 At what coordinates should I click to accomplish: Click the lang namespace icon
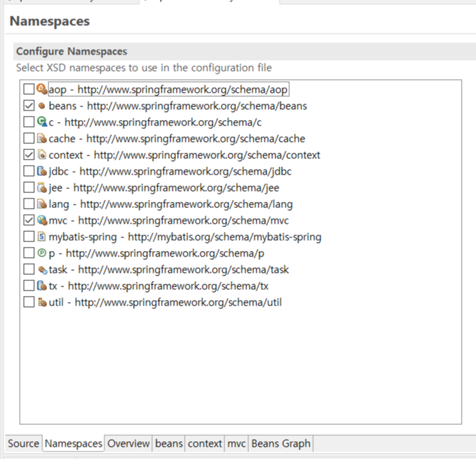pos(42,204)
